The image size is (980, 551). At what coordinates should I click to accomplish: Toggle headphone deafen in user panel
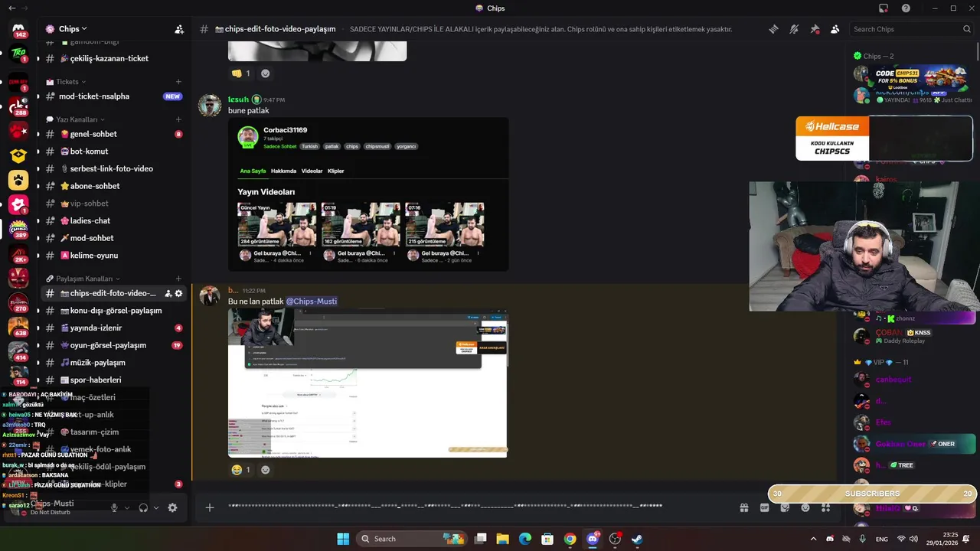coord(143,507)
